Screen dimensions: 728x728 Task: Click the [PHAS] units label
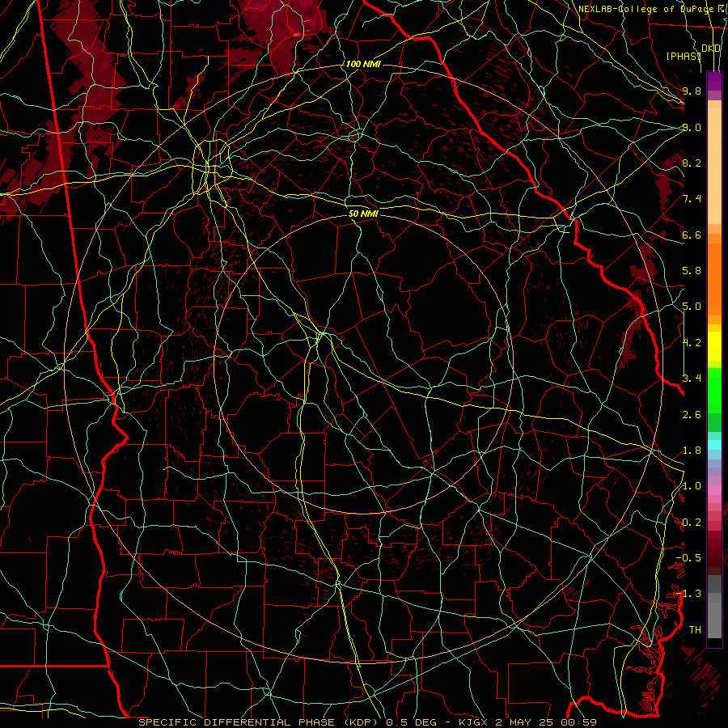click(x=684, y=56)
